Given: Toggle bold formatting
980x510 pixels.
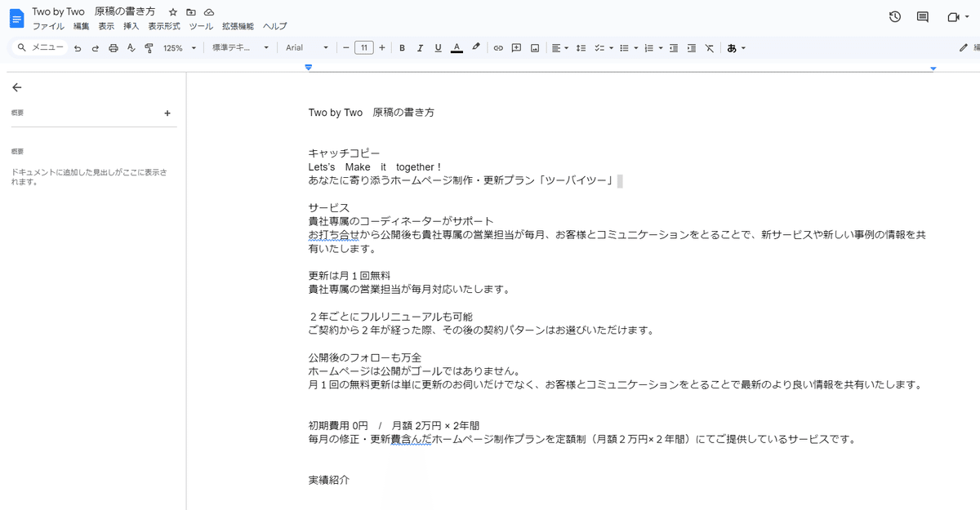Looking at the screenshot, I should [x=402, y=47].
